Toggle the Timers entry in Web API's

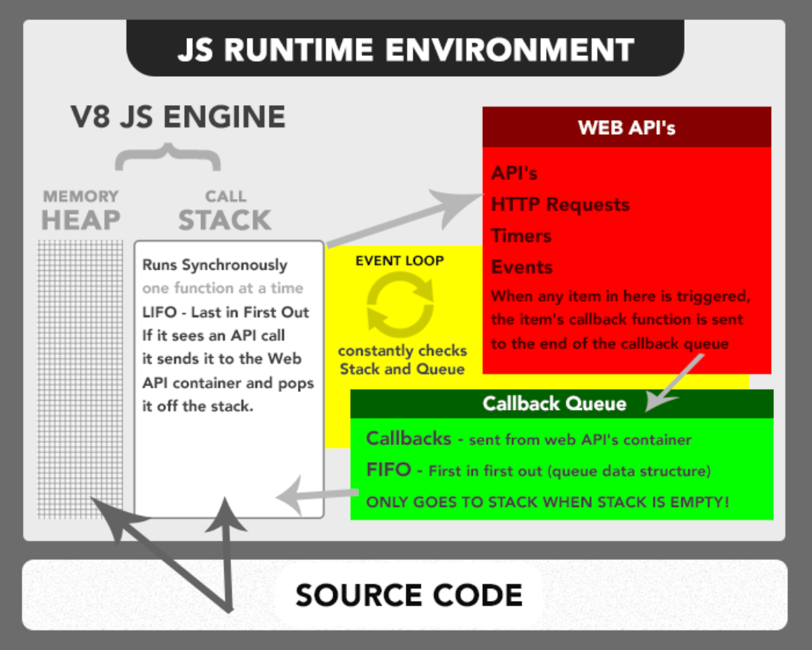click(521, 236)
